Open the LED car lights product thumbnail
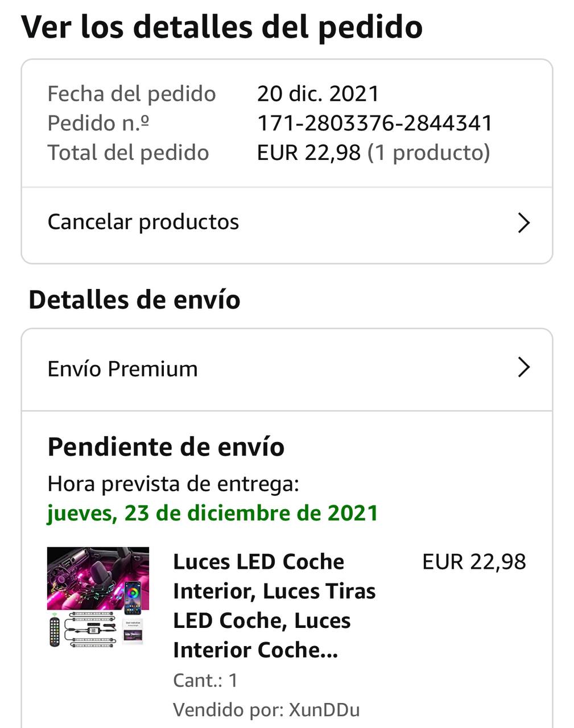This screenshot has width=574, height=728. (x=98, y=597)
